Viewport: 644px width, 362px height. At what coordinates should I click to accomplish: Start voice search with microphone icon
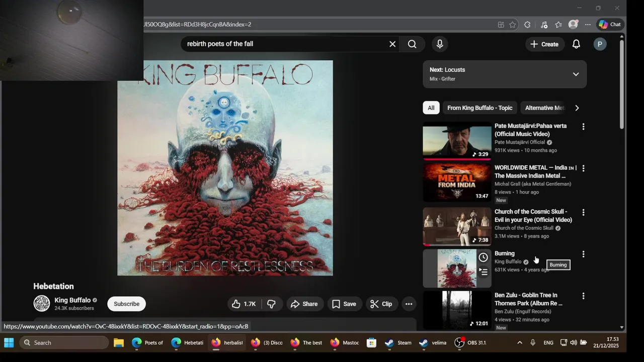440,44
